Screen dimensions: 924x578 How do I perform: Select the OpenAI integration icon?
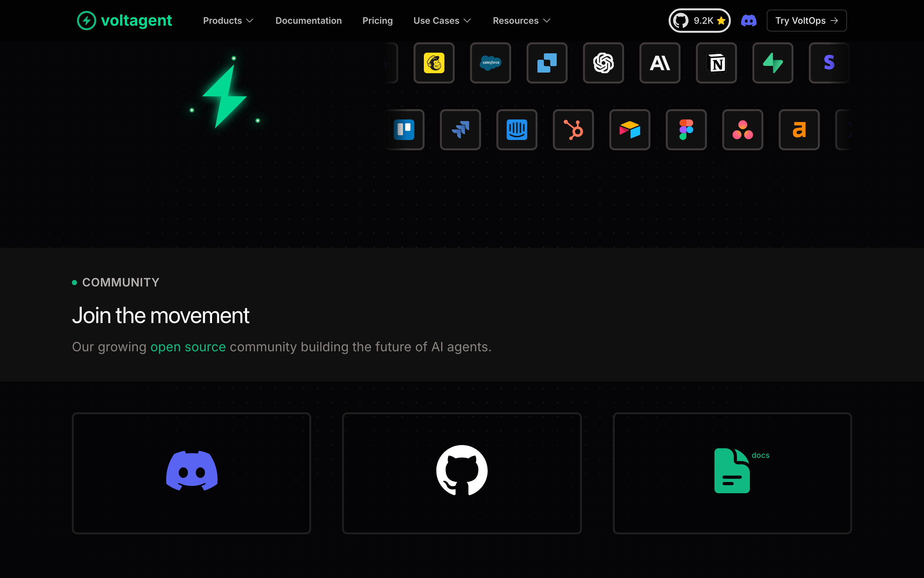click(x=603, y=63)
